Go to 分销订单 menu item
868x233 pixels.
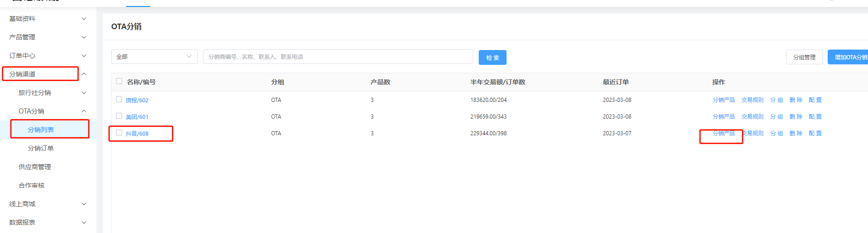tap(41, 148)
